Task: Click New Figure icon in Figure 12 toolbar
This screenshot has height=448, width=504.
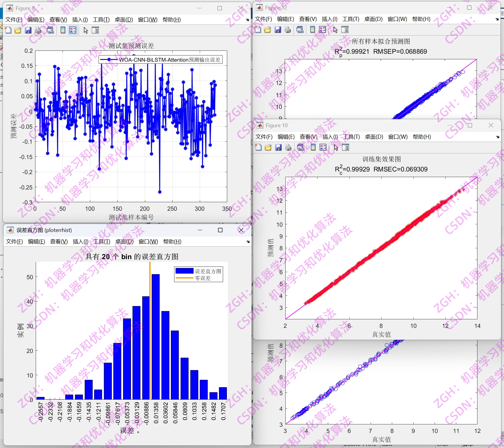Action: pos(258,30)
